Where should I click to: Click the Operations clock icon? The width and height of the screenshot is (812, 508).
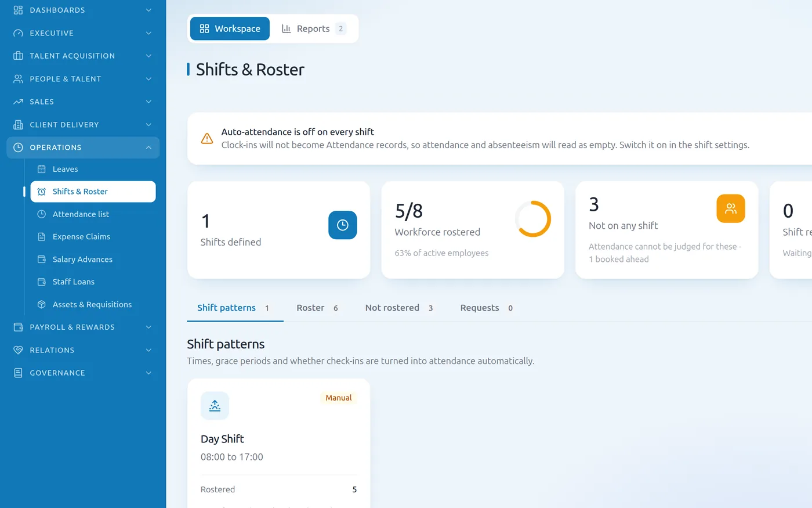click(18, 147)
